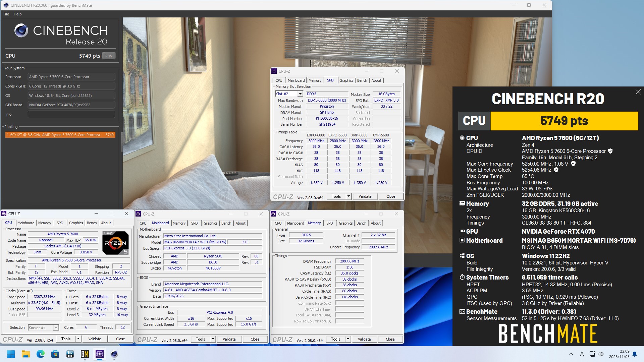Click Cinebench logo icon

(21, 31)
